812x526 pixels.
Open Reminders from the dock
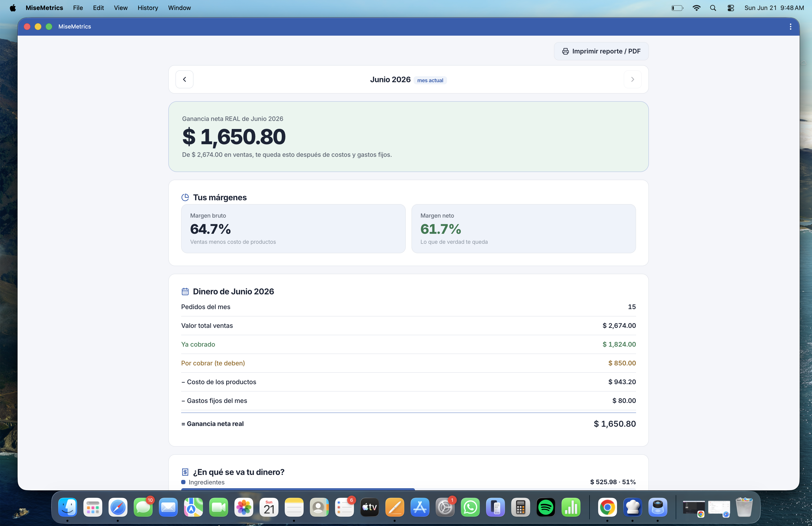click(345, 507)
